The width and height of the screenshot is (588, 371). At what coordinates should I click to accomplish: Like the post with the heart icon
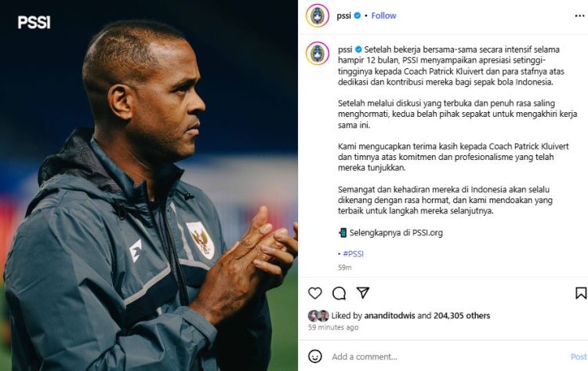[315, 293]
